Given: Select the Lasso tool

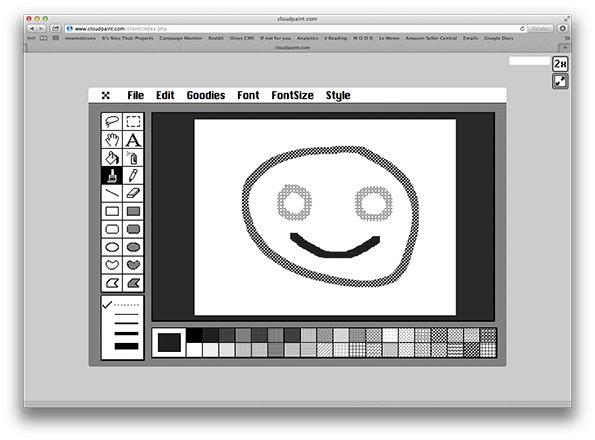Looking at the screenshot, I should point(112,122).
